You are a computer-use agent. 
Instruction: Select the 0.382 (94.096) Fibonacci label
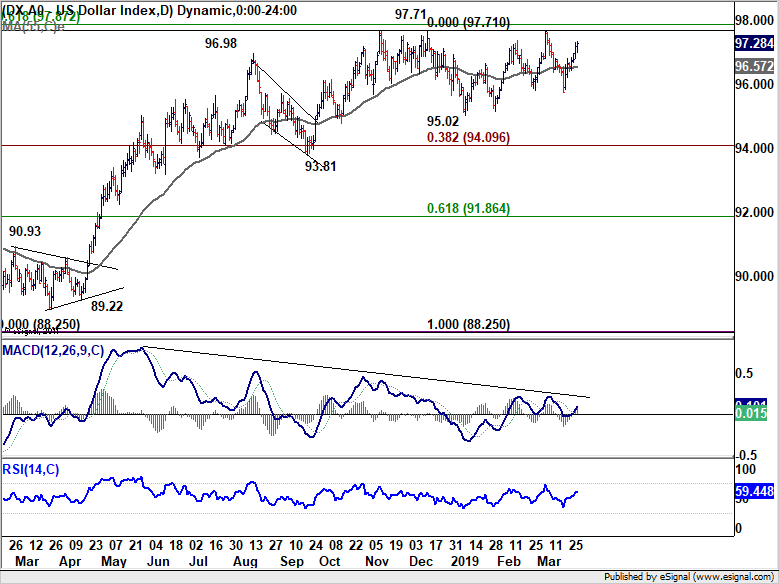(468, 137)
